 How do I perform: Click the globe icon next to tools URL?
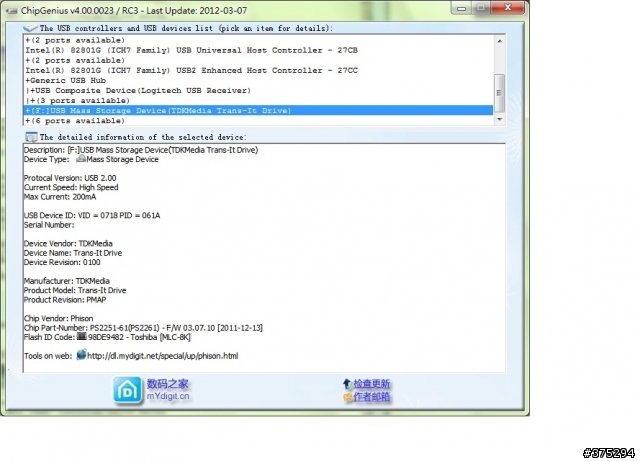click(81, 354)
